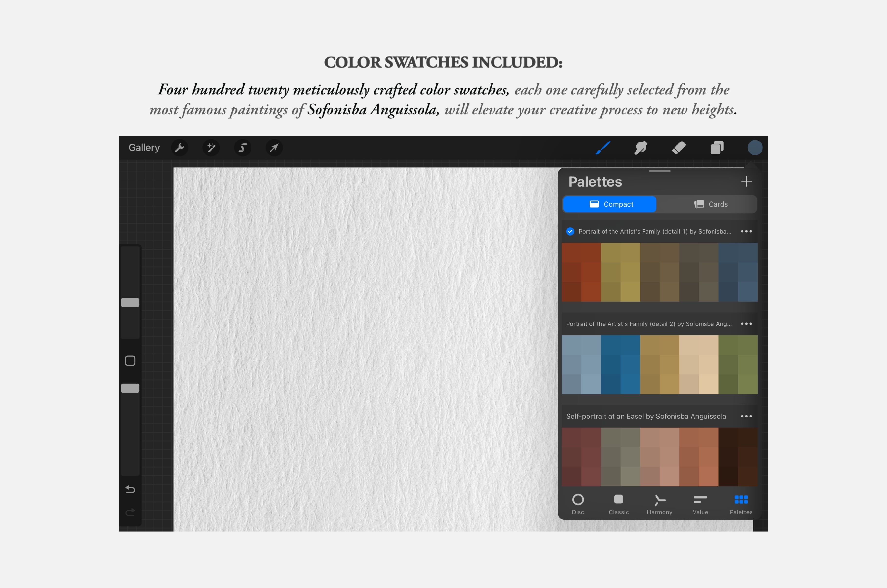Open options for Portrait detail 2 palette
The width and height of the screenshot is (887, 588).
pyautogui.click(x=746, y=324)
